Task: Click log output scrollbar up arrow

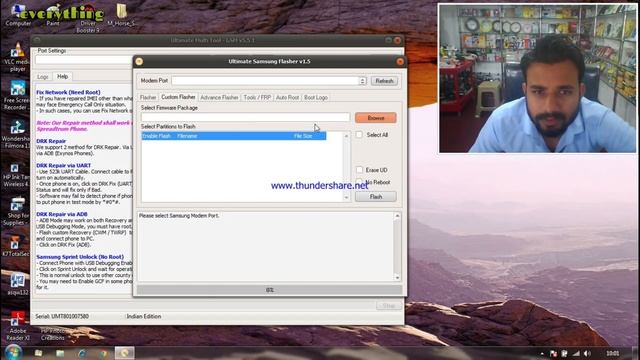Action: pos(397,216)
